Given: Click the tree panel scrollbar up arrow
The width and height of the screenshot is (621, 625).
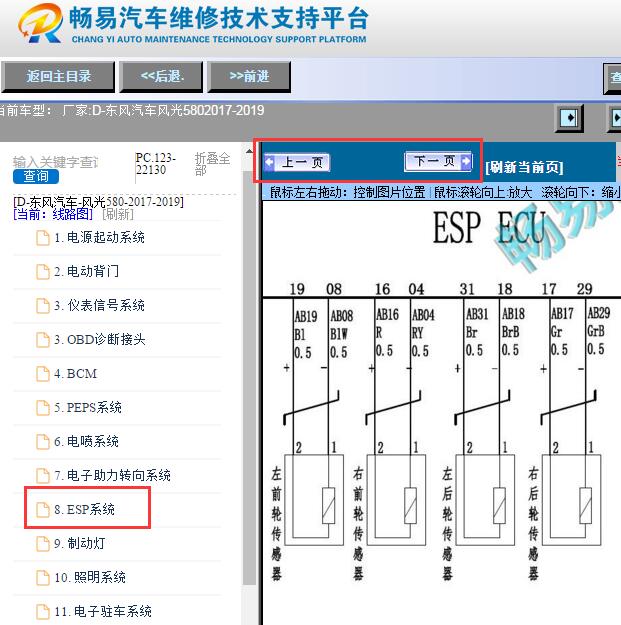Looking at the screenshot, I should (249, 151).
